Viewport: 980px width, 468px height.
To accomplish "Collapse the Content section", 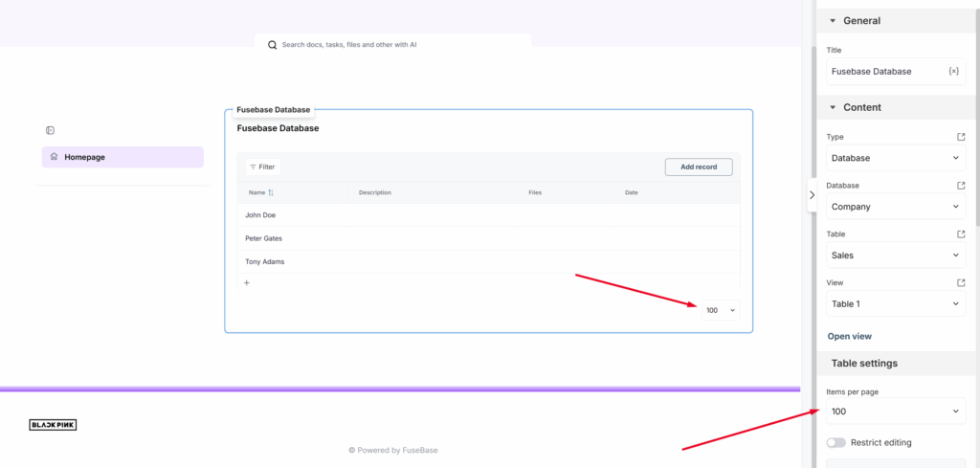I will pyautogui.click(x=833, y=107).
